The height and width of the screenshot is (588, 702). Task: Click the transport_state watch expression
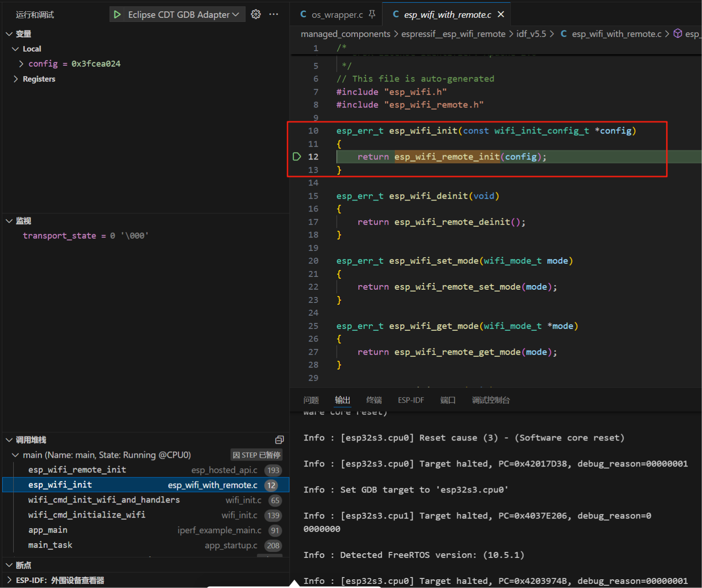(x=59, y=236)
